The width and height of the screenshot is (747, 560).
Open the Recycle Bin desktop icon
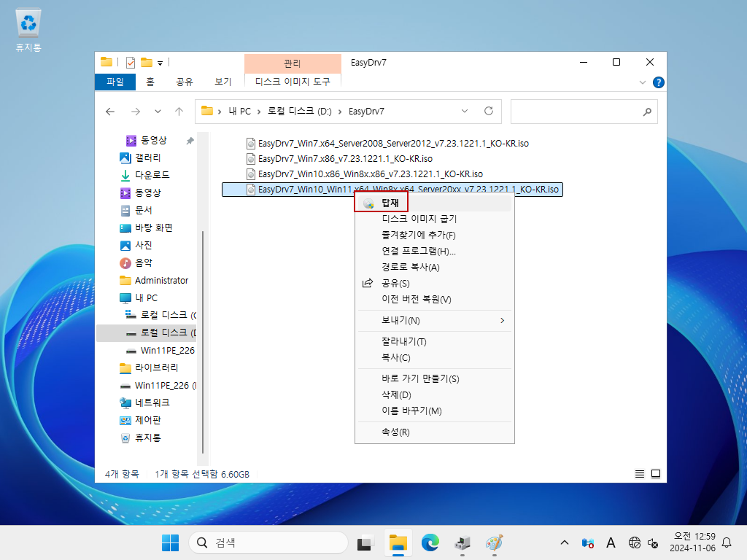pyautogui.click(x=28, y=29)
